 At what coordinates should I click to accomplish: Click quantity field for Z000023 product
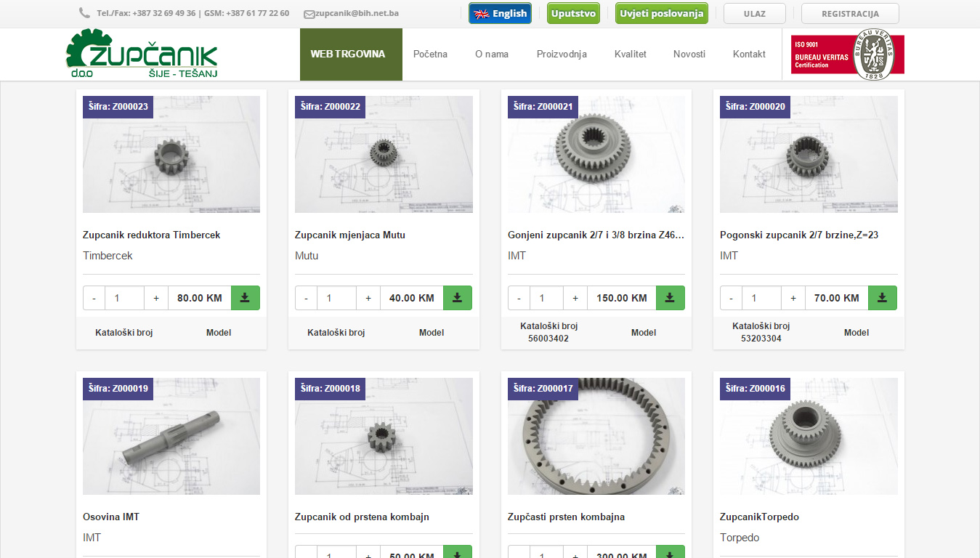(x=124, y=298)
